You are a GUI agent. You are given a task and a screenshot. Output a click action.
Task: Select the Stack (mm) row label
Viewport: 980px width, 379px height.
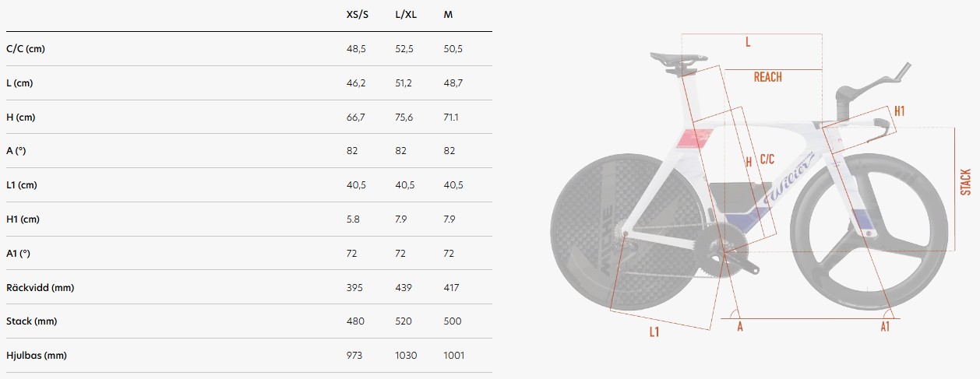tap(31, 321)
